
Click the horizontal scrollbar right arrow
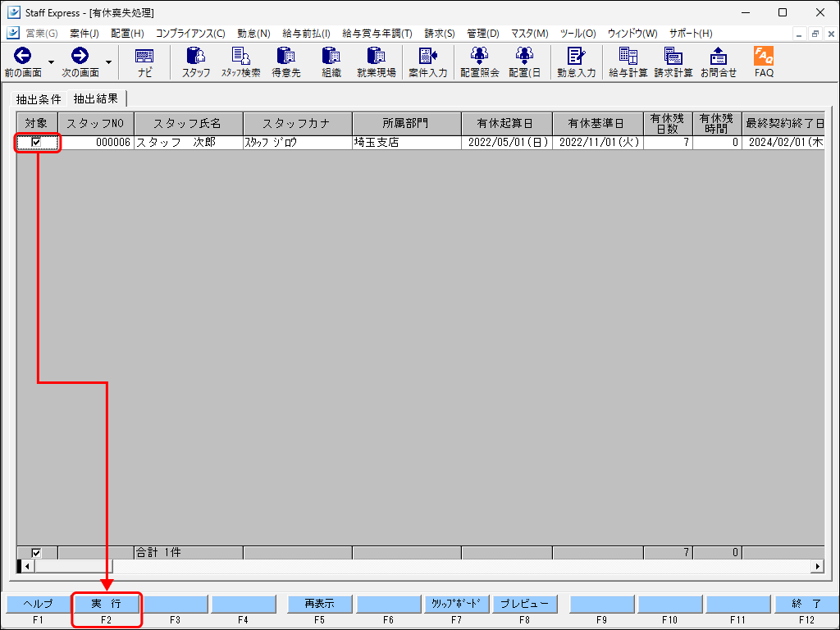click(818, 566)
